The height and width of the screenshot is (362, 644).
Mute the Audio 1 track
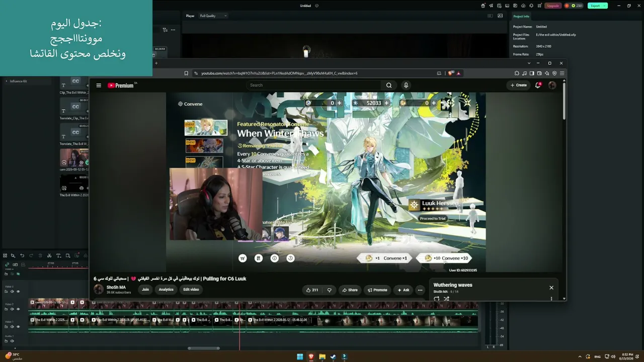pyautogui.click(x=13, y=341)
